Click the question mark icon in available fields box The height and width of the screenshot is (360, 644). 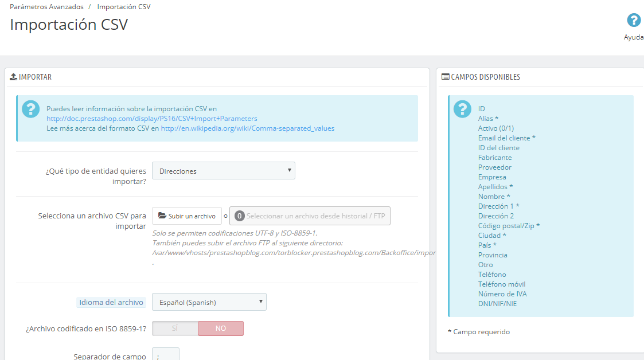(x=462, y=109)
